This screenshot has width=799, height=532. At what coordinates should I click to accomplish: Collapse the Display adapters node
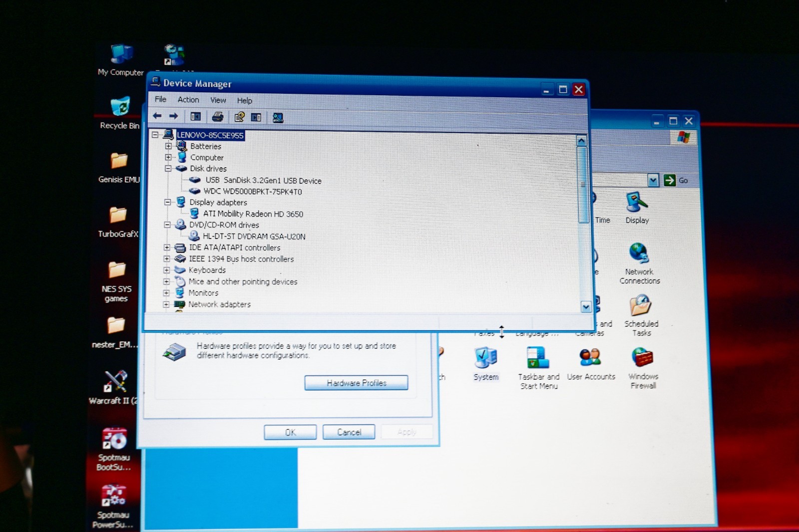[x=168, y=202]
